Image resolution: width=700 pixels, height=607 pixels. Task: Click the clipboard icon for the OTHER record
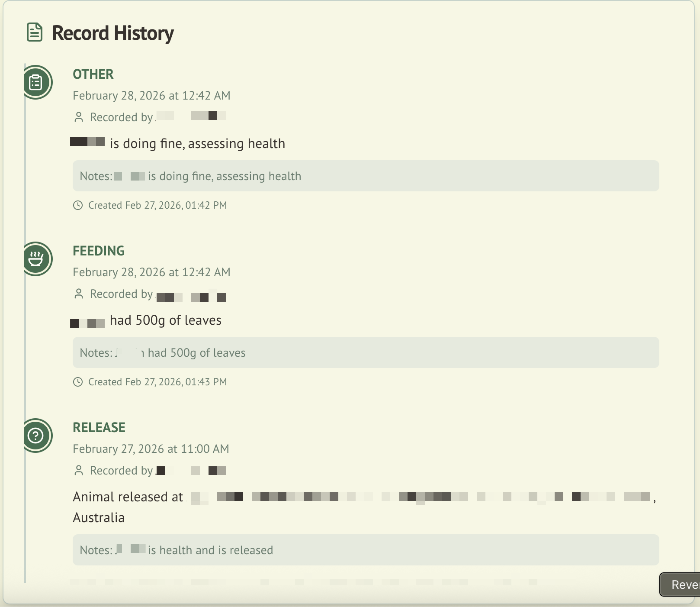36,82
